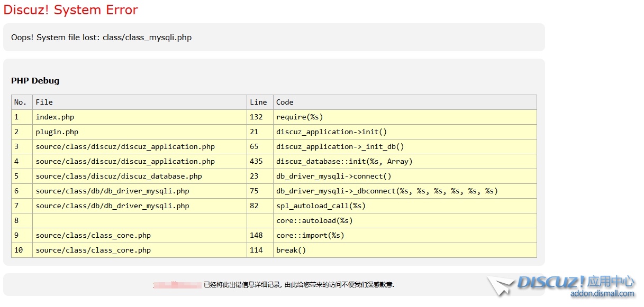Click the PHP Debug section title
Screen dimensions: 644x307
[35, 81]
